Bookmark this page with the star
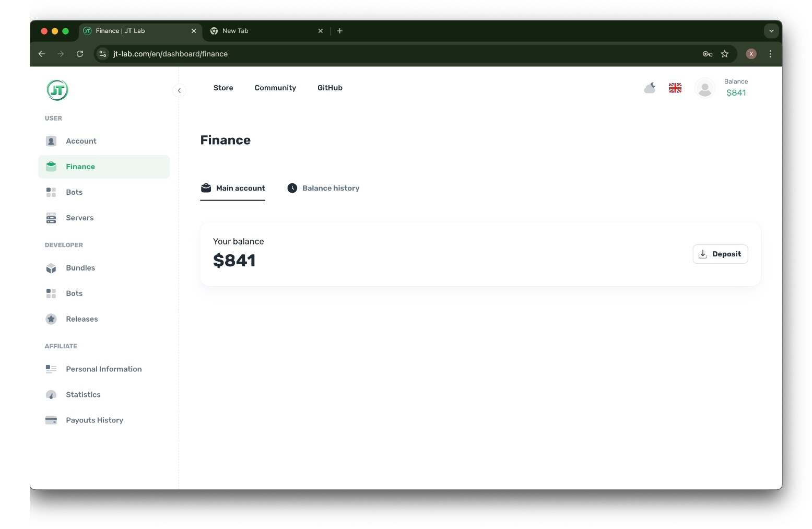This screenshot has width=812, height=529. (x=725, y=54)
